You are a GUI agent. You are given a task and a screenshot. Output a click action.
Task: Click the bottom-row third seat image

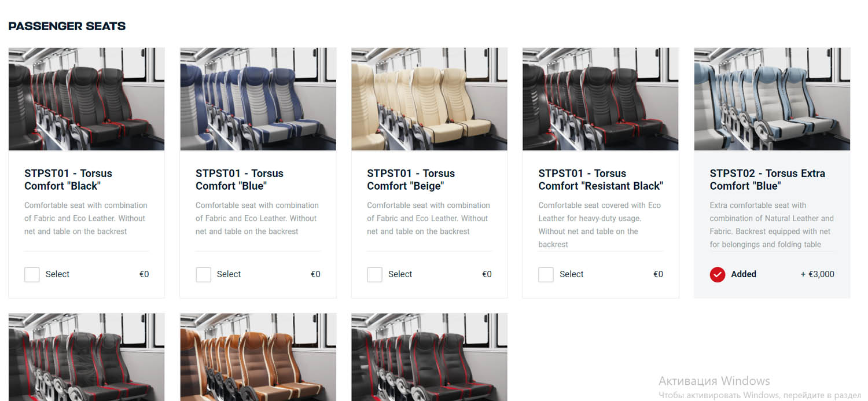point(429,357)
